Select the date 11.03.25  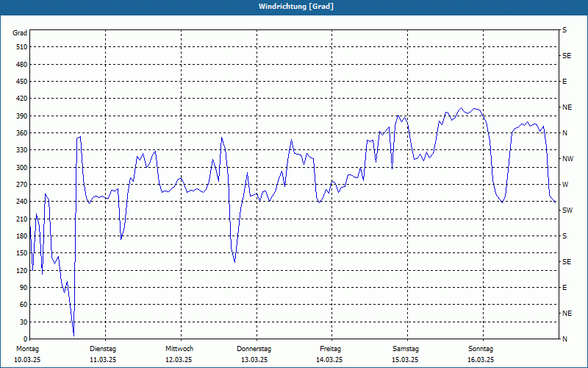(103, 360)
